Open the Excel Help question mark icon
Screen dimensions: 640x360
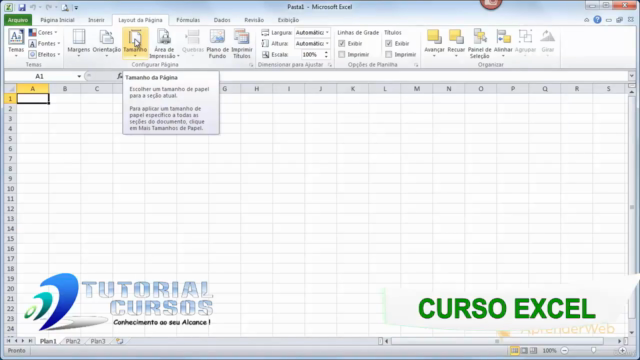[x=597, y=20]
